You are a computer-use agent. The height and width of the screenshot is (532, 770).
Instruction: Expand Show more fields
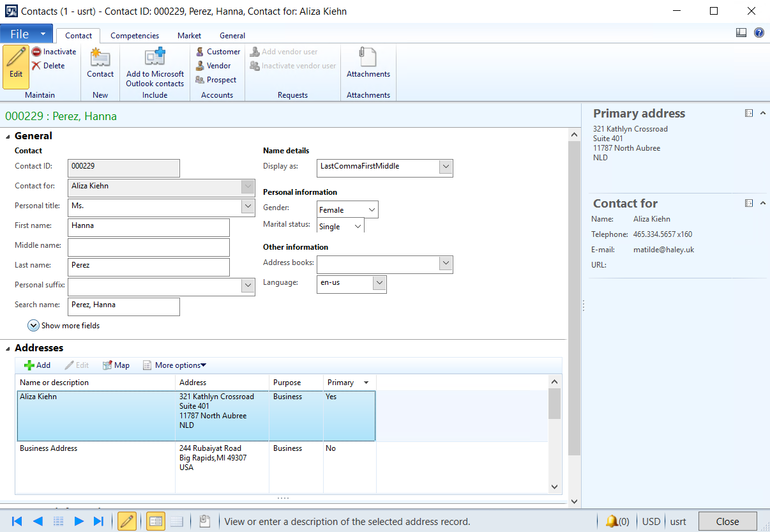64,326
